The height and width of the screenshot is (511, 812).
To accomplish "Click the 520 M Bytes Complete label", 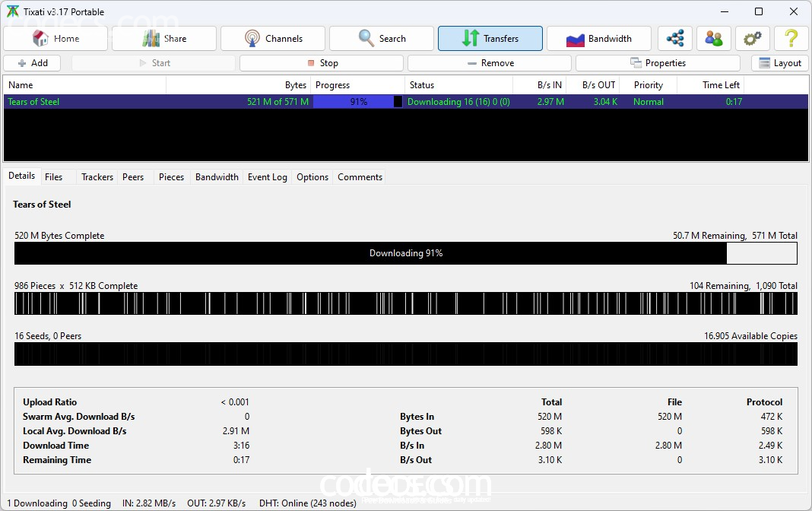I will pos(59,236).
